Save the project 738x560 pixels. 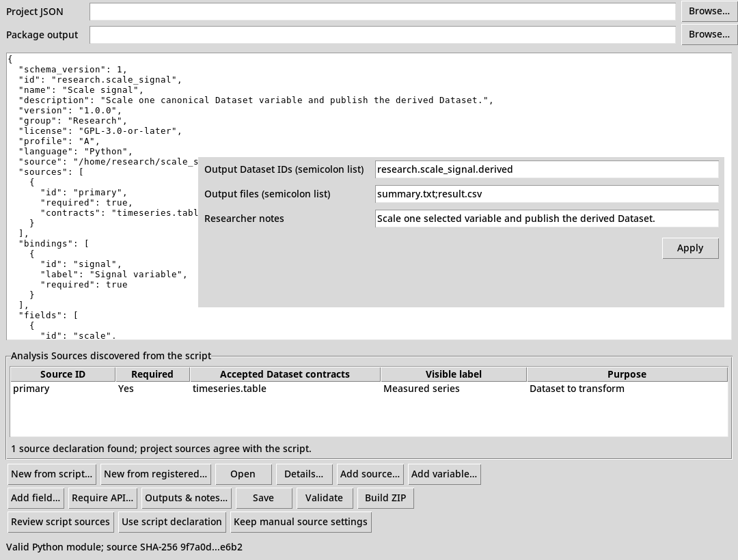tap(263, 499)
